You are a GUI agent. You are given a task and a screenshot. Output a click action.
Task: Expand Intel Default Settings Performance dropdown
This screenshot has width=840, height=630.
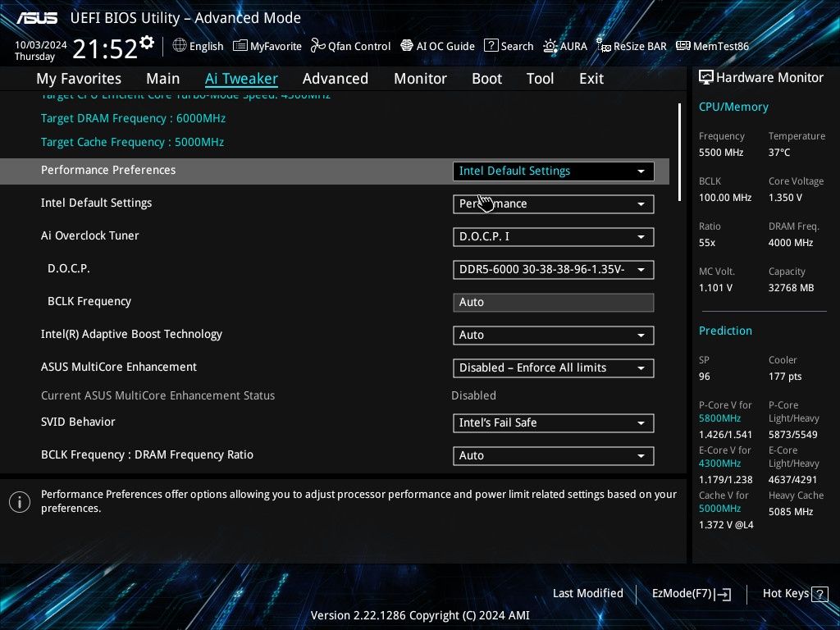554,204
